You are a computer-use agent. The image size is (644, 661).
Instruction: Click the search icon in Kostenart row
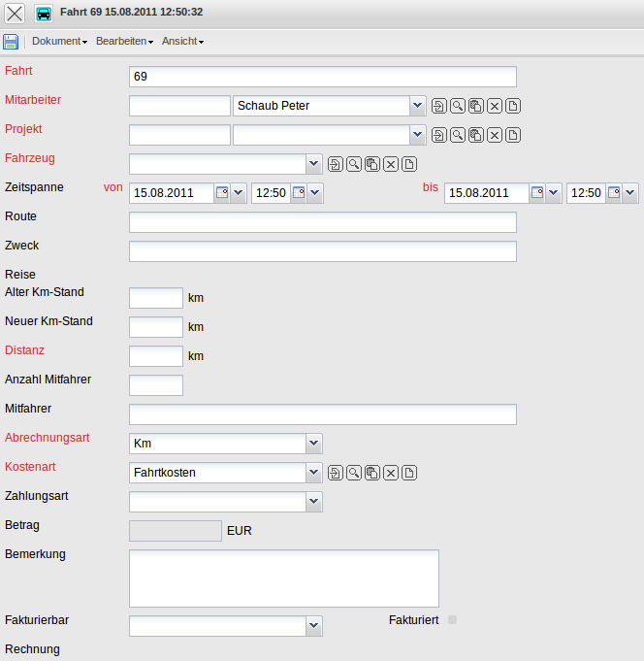pos(353,473)
